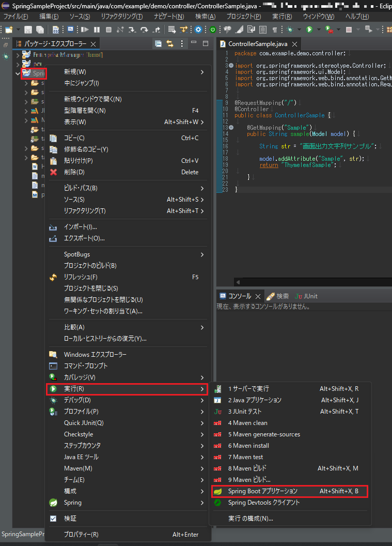Switch to the 検索 tab
392x546 pixels.
pyautogui.click(x=277, y=296)
